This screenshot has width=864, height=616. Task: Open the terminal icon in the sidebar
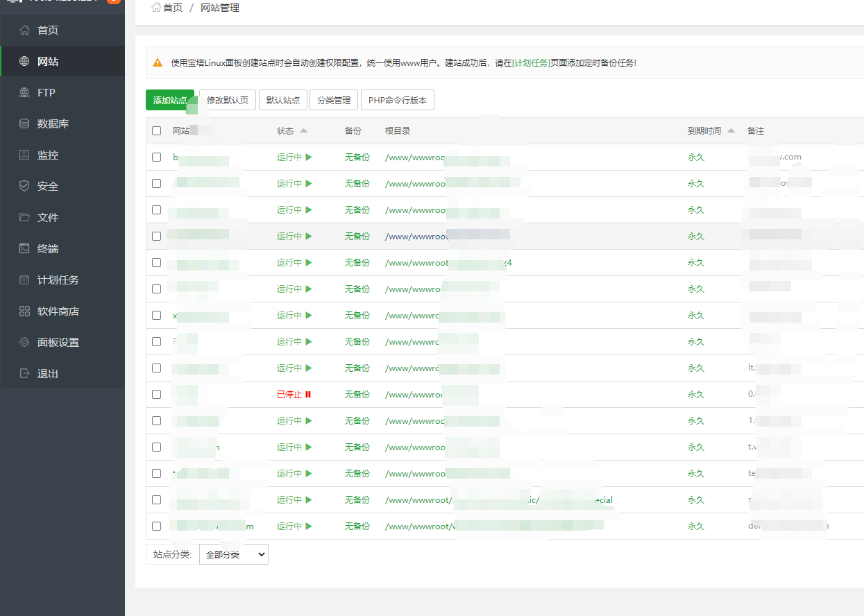[24, 249]
